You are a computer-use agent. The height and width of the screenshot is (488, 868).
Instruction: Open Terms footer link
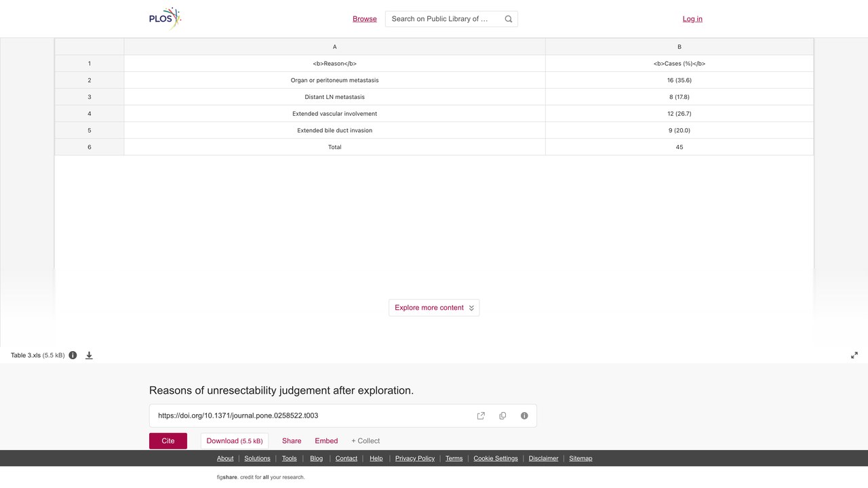point(454,458)
